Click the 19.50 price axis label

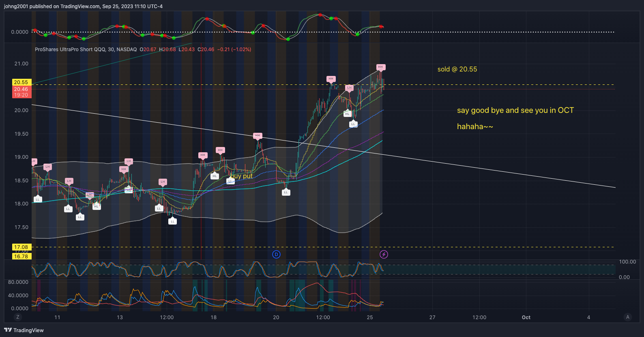(21, 134)
